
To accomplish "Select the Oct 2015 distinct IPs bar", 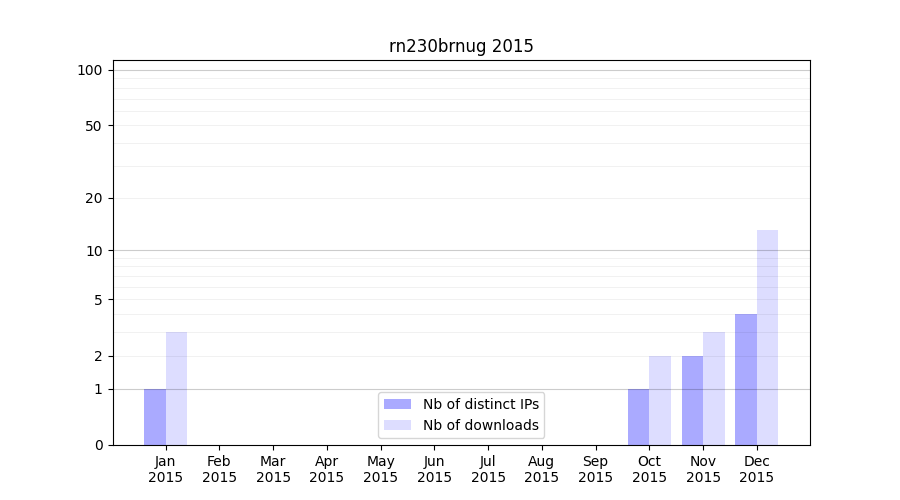I will pos(638,417).
